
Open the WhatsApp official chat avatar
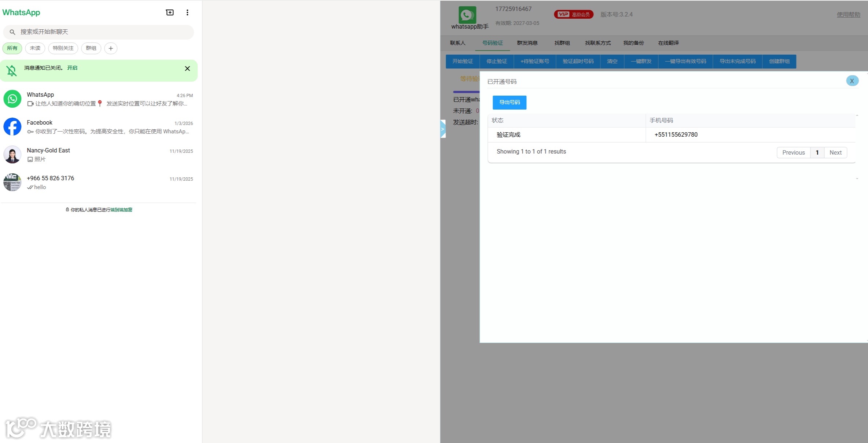(x=12, y=99)
